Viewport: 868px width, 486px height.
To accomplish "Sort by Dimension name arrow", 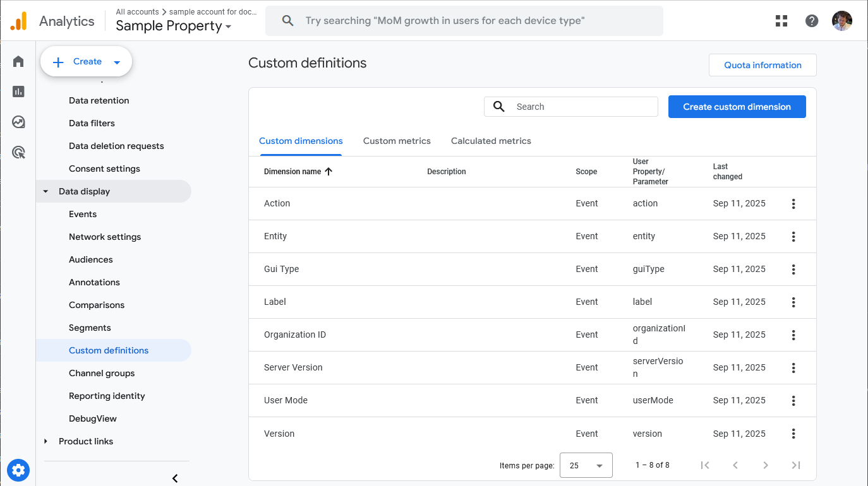I will tap(329, 172).
